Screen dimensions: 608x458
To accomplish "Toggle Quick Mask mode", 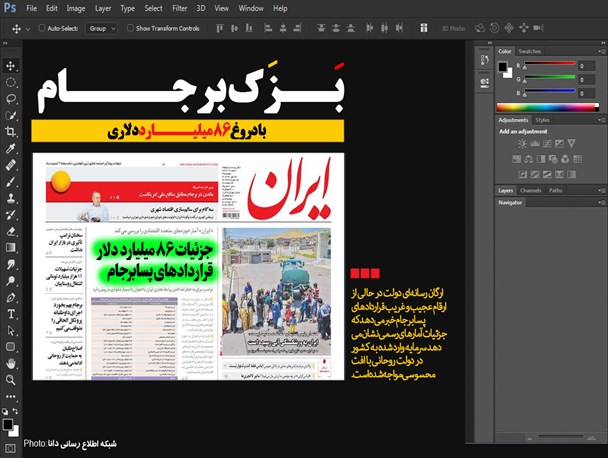I will (10, 449).
